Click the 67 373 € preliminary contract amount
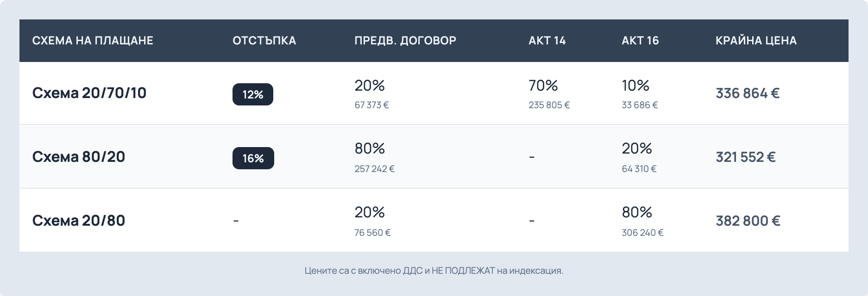 [371, 105]
